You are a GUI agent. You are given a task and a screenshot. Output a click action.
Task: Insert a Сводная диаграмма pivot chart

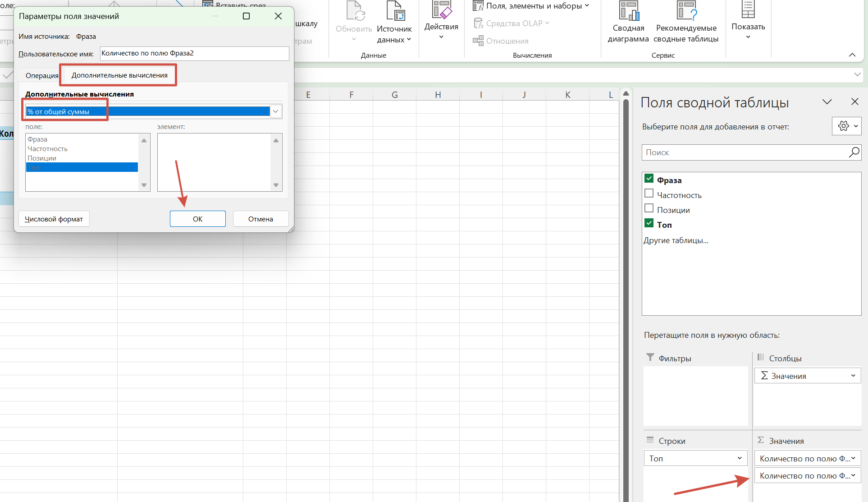[x=628, y=23]
